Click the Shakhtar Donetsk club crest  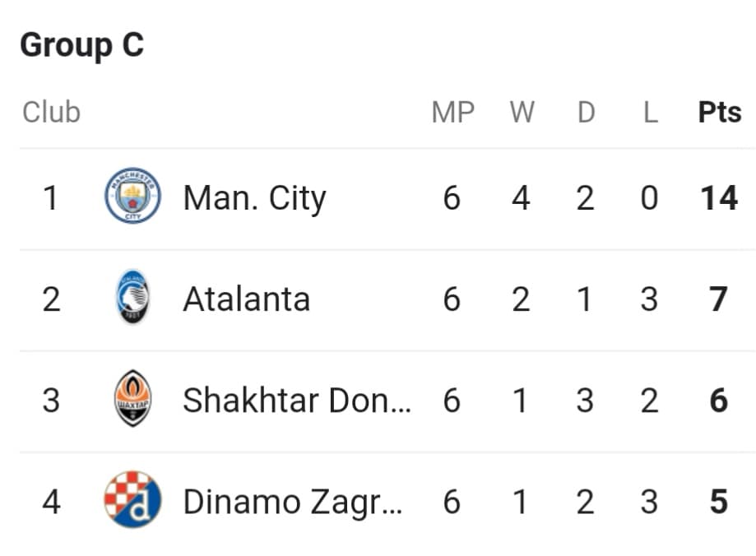pos(133,398)
